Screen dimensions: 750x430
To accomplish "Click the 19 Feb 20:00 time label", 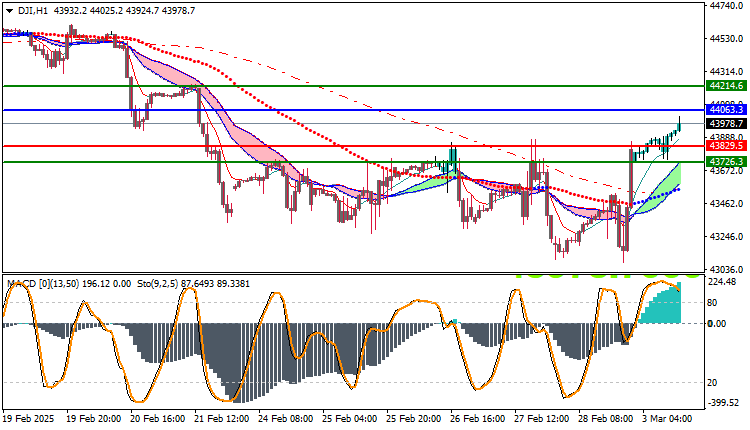I will (94, 419).
